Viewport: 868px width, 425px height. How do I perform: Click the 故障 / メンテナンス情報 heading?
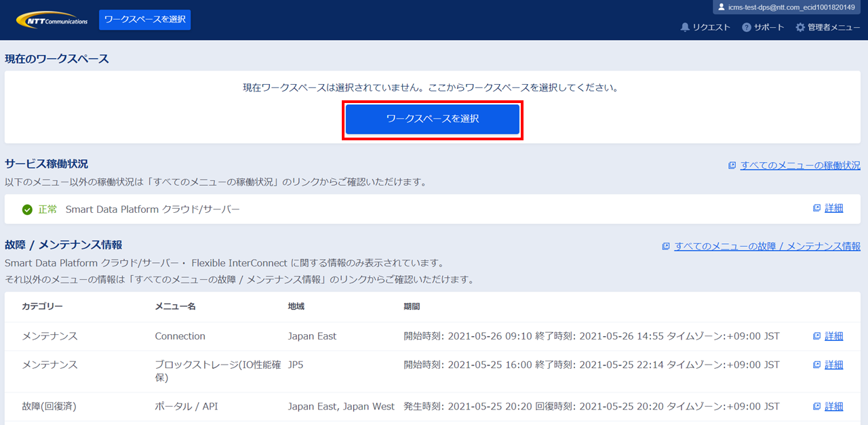click(63, 245)
